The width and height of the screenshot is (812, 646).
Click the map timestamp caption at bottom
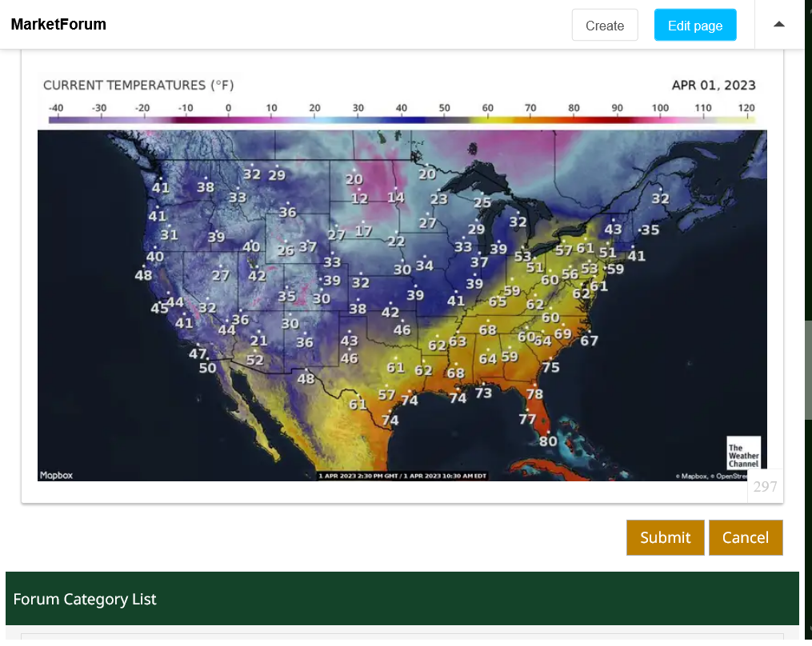pyautogui.click(x=402, y=476)
